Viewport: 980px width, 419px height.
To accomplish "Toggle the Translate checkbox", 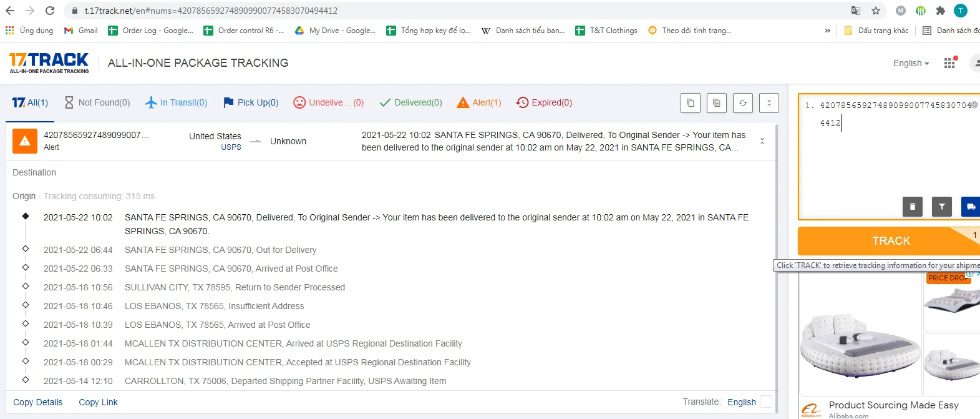I will click(766, 402).
